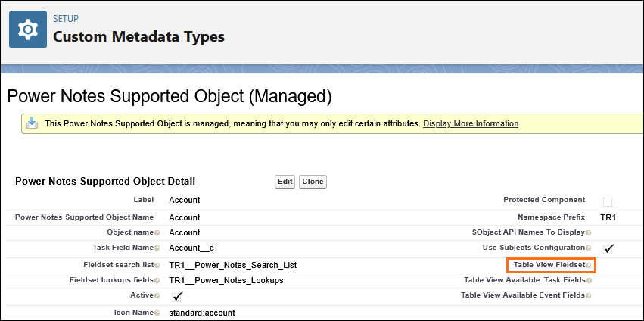
Task: Open help icon next to Active label
Action: click(157, 295)
